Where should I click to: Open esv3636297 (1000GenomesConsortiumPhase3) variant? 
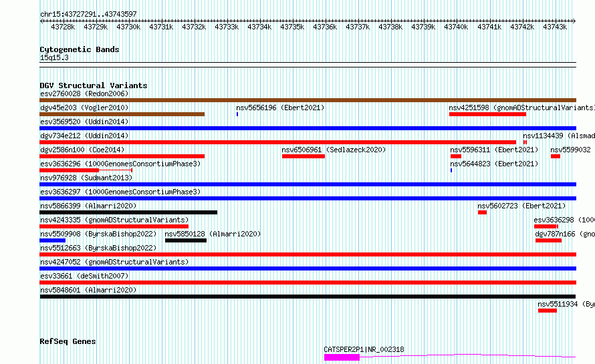click(x=120, y=192)
